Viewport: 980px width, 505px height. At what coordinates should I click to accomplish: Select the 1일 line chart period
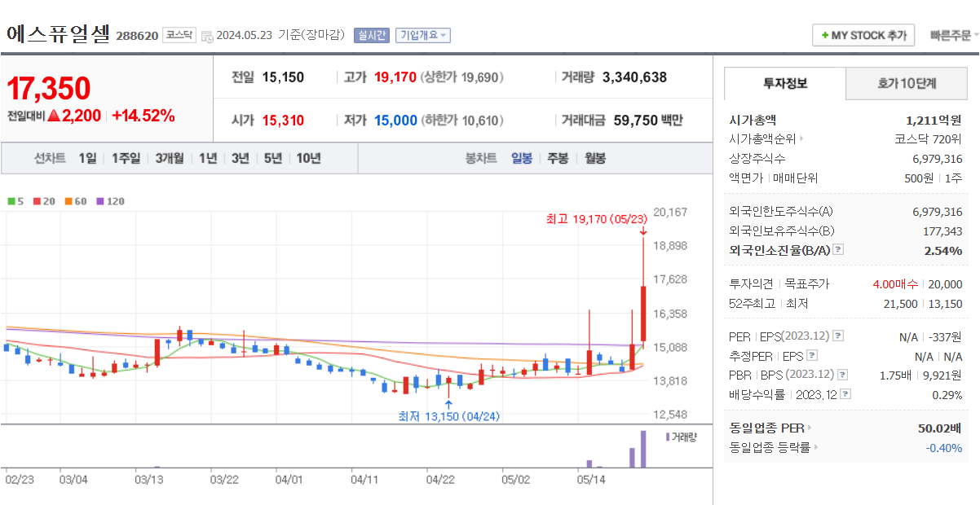click(87, 158)
